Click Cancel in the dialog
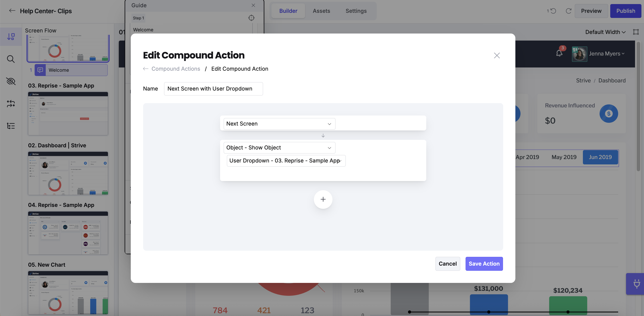Viewport: 644px width, 316px height. point(447,263)
